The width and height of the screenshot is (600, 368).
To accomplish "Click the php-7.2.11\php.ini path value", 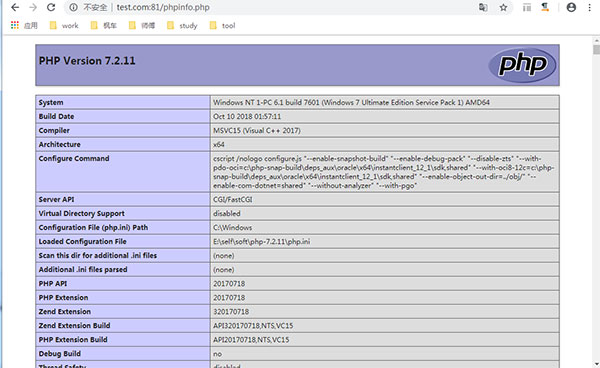I will [x=261, y=241].
